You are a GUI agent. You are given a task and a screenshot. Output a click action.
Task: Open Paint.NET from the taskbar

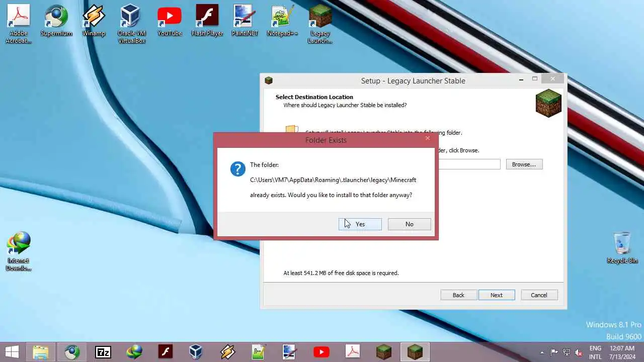coord(290,352)
